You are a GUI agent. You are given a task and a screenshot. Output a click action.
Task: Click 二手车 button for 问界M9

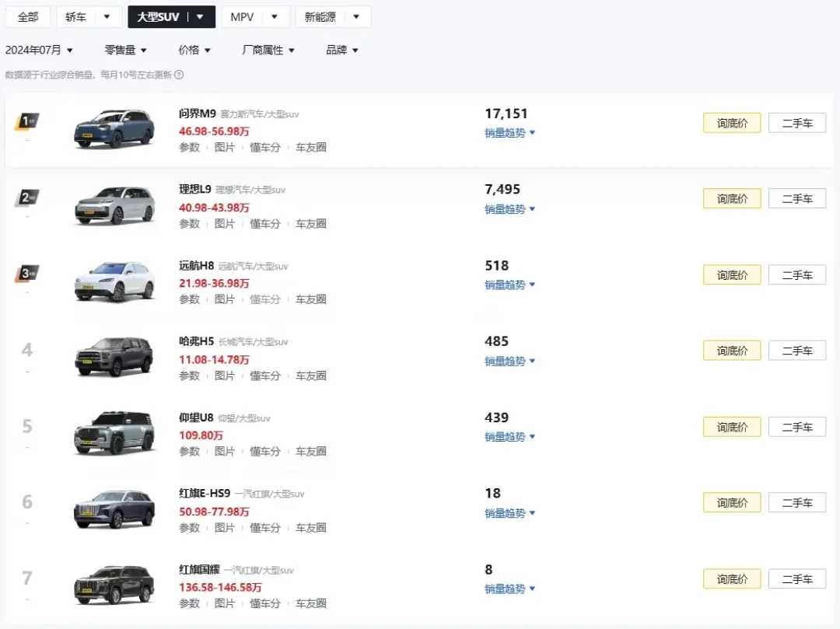[x=797, y=123]
